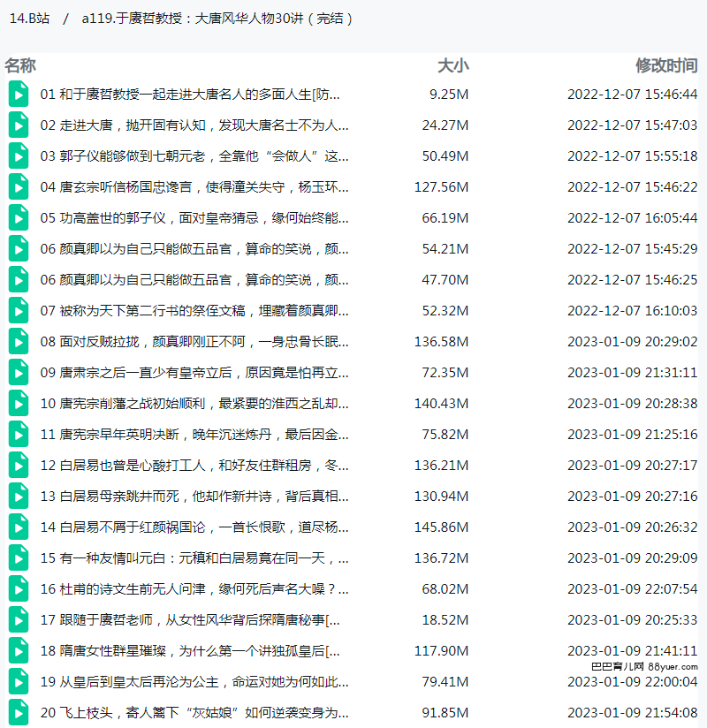Screen dimensions: 707x728
Task: Click modified time 2022-12-07 15:55:18
Action: point(632,156)
